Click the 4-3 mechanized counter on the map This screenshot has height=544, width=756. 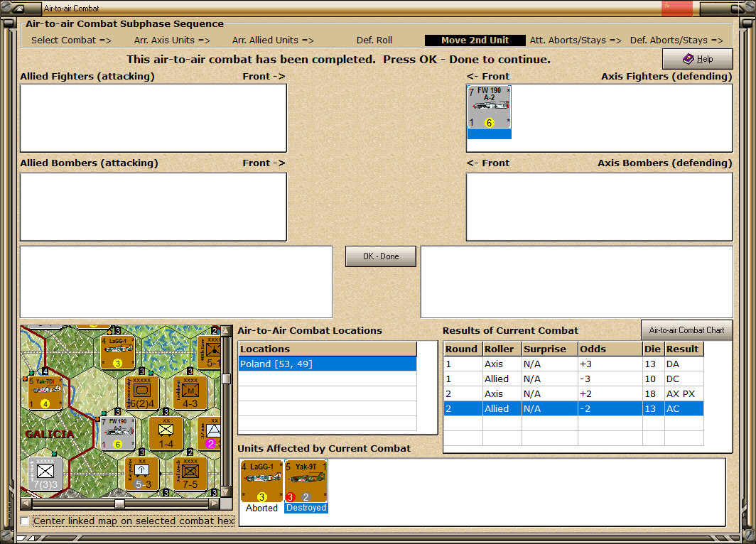pyautogui.click(x=190, y=393)
